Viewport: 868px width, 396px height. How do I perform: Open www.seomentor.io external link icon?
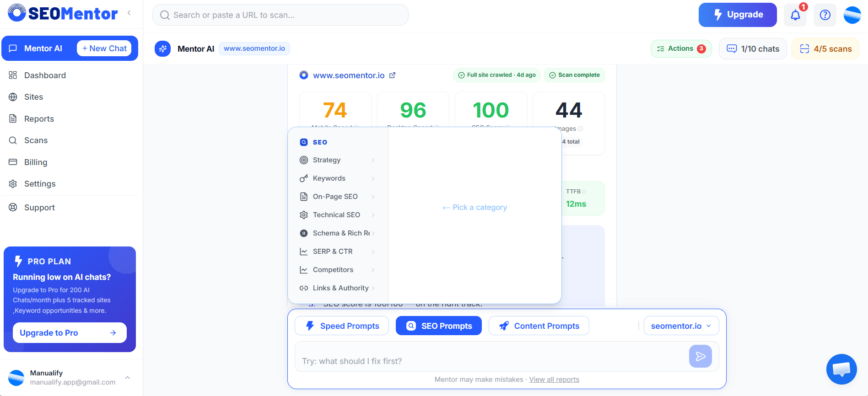392,75
